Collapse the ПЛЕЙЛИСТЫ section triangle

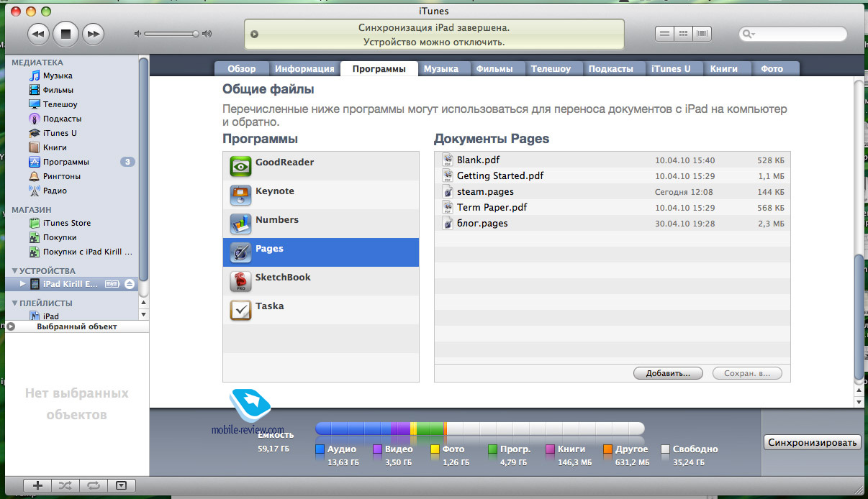click(16, 303)
